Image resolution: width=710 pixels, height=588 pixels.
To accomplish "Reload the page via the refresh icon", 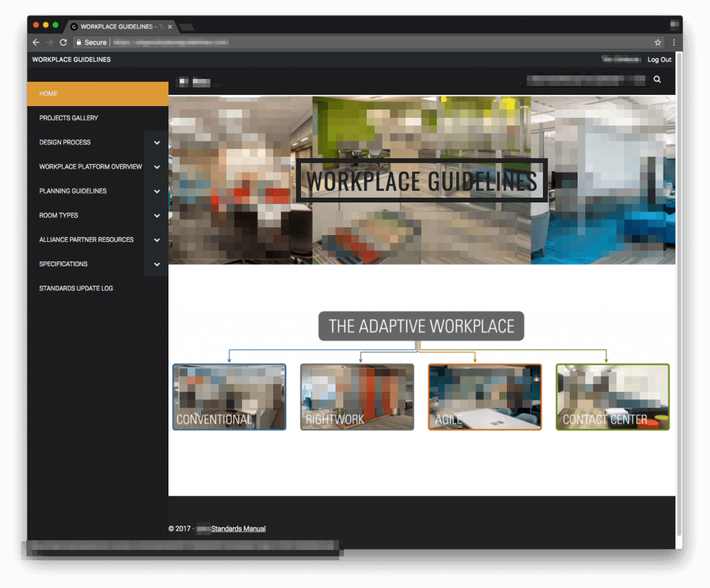I will pos(63,42).
